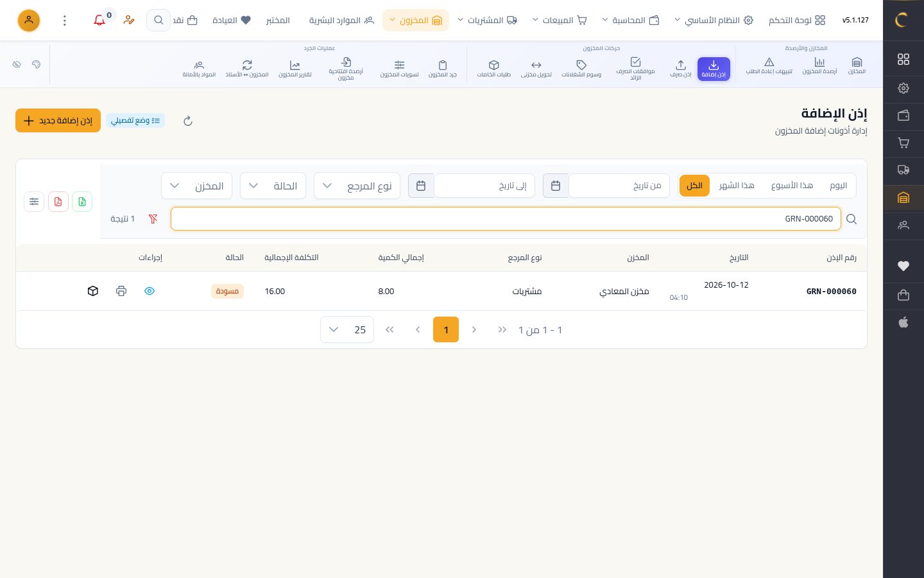
Task: Click إذن إضافة جديد button
Action: (58, 121)
